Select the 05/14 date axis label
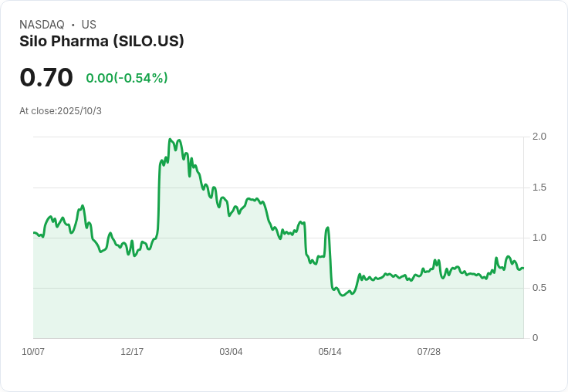The width and height of the screenshot is (568, 392). coord(330,352)
